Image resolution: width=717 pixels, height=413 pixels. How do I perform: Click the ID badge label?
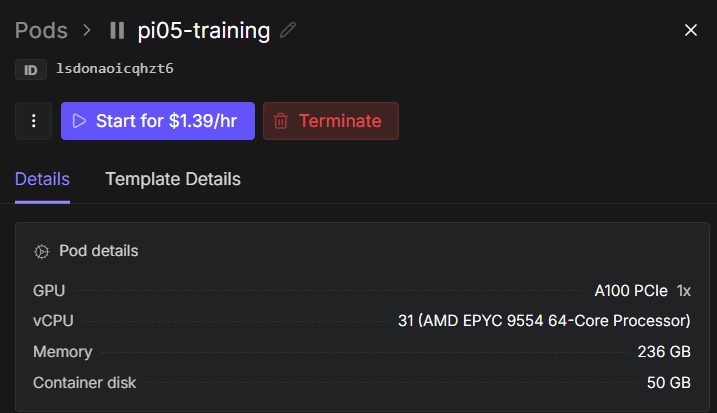(31, 70)
